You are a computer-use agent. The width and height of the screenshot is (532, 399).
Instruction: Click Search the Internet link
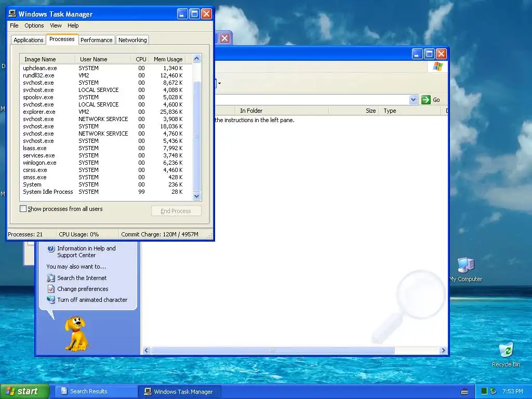coord(82,278)
